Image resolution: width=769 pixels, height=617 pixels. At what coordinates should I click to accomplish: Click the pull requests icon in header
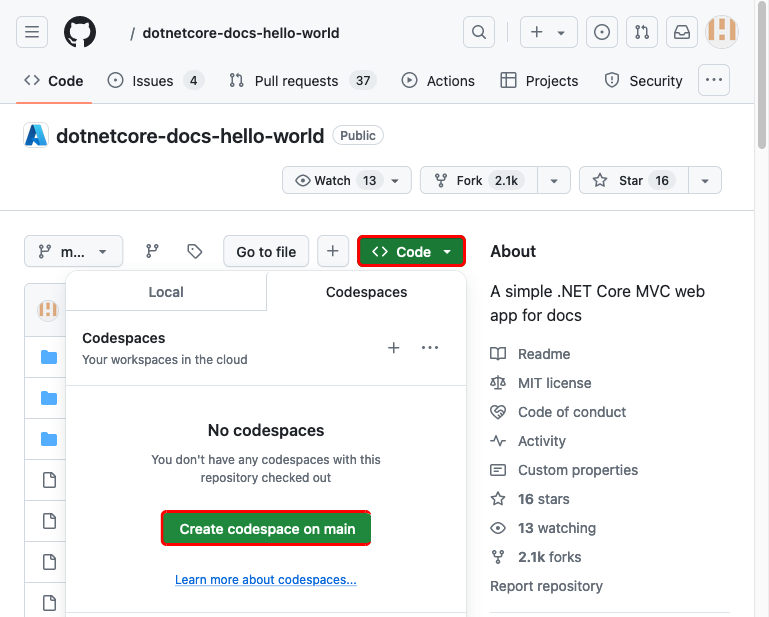641,33
